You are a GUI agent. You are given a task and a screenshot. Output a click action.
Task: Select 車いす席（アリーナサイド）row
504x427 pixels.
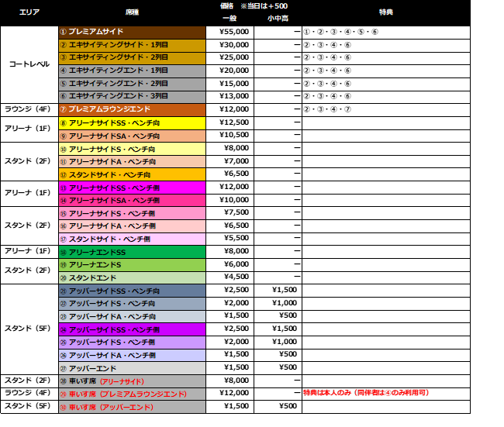(x=132, y=381)
